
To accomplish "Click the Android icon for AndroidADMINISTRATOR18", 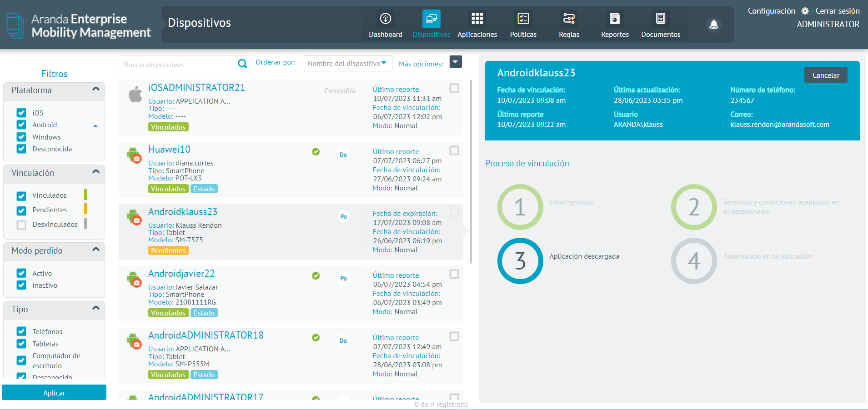I will click(134, 341).
